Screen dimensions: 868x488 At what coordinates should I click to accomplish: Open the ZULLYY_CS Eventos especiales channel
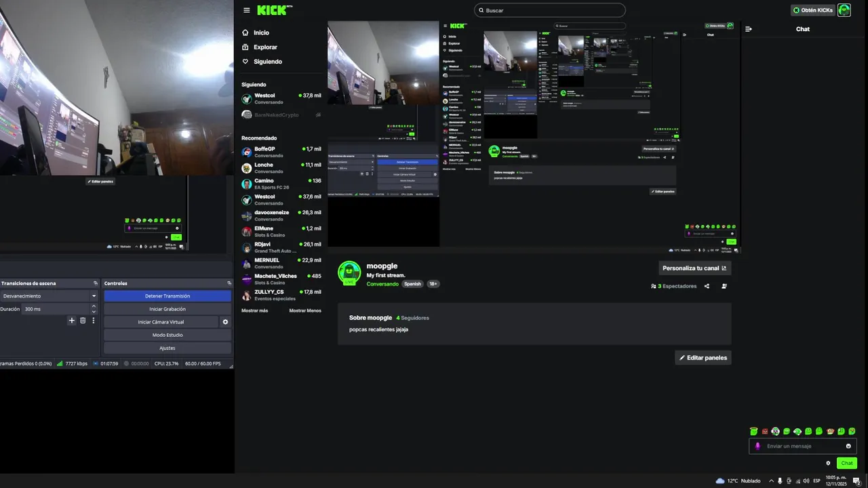tap(281, 295)
